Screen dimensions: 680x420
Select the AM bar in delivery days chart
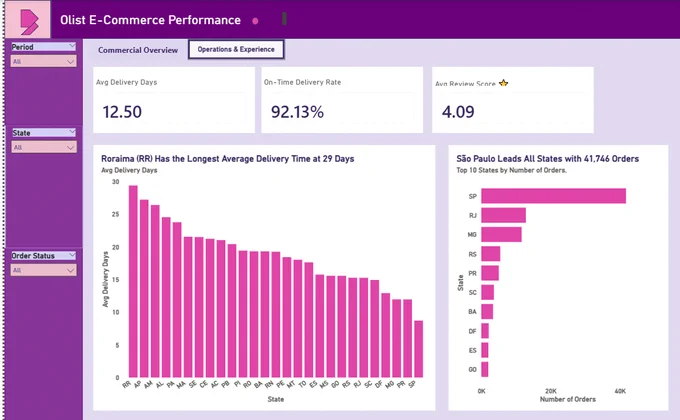click(x=155, y=291)
